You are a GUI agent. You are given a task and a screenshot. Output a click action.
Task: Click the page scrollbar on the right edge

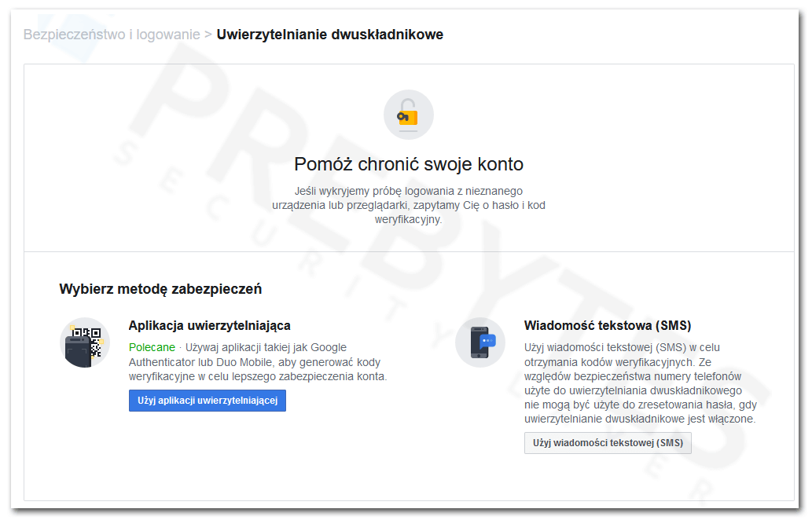click(806, 259)
